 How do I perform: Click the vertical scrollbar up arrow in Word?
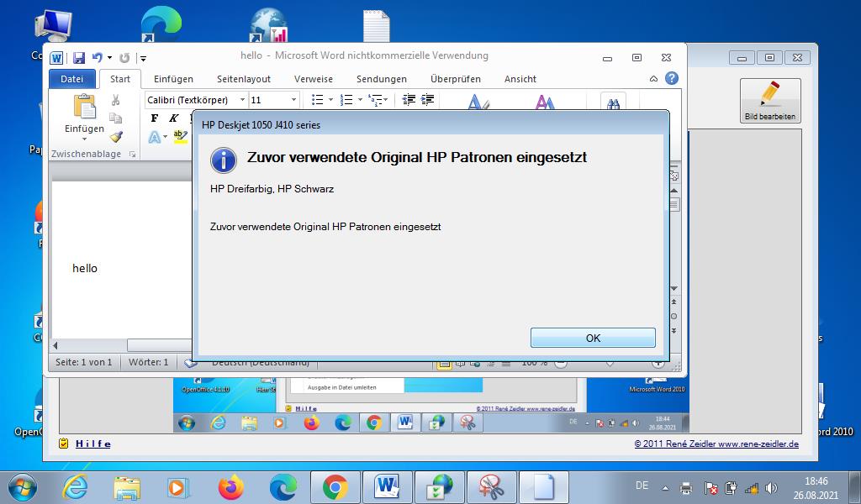(674, 191)
